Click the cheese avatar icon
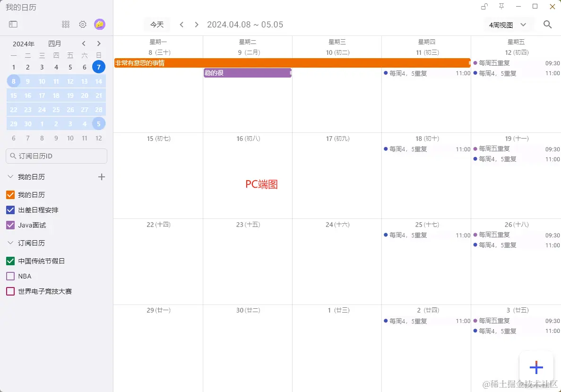Screen dimensions: 561x392 100,24
